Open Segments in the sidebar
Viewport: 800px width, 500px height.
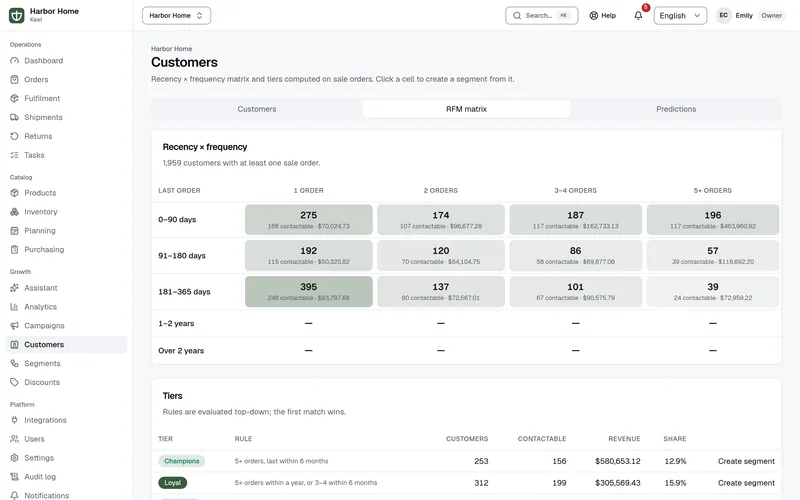pyautogui.click(x=66, y=363)
